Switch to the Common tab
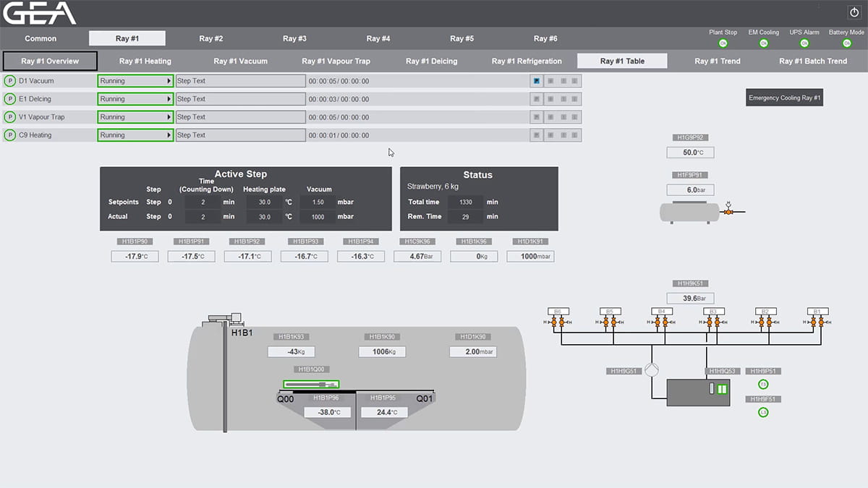 (41, 38)
